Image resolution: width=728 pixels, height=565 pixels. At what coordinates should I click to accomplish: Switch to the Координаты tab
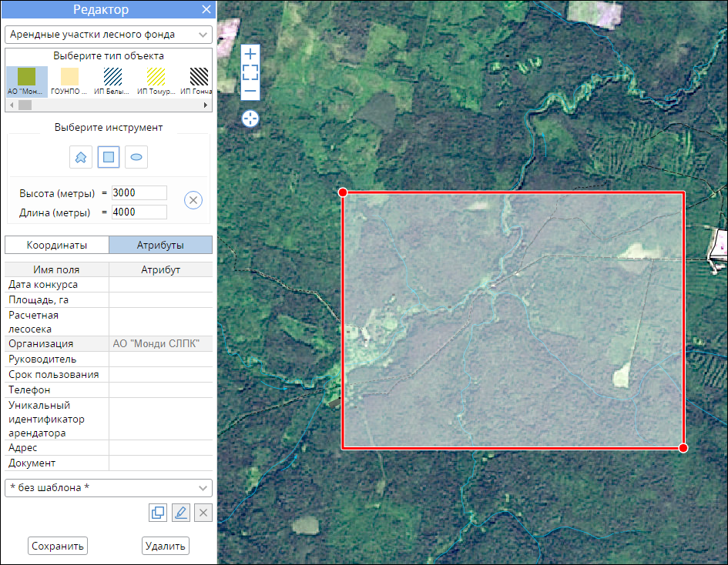tap(57, 245)
